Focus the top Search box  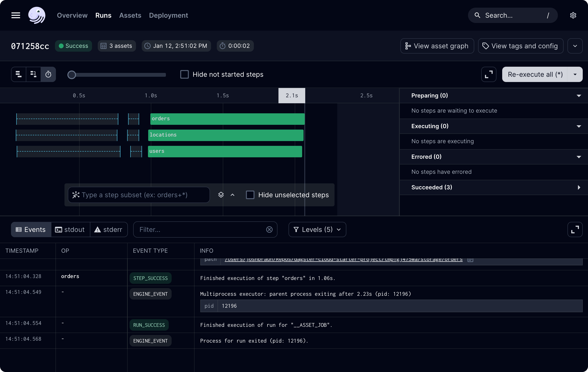click(x=512, y=15)
